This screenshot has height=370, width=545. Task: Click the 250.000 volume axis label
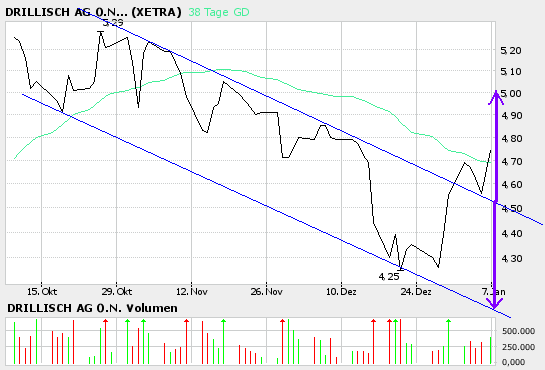(518, 347)
